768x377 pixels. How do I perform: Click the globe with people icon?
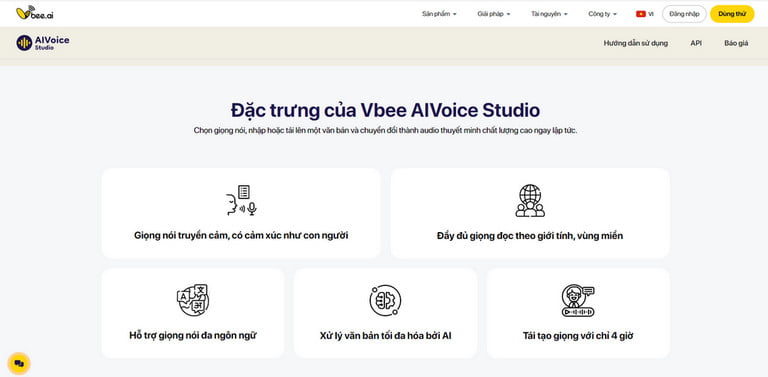click(x=530, y=200)
